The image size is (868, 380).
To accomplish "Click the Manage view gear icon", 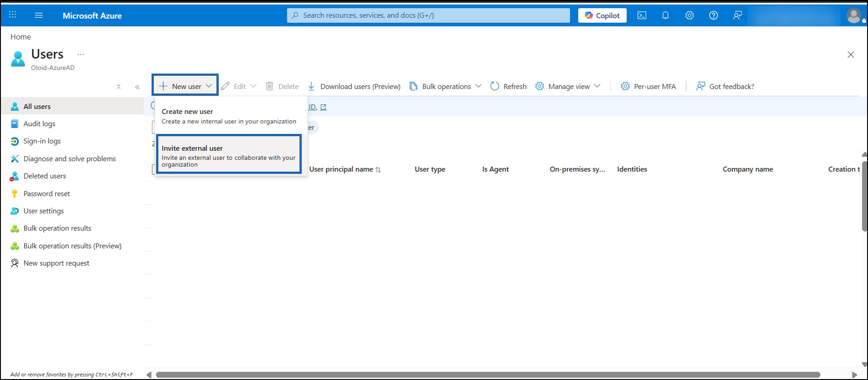I will click(x=539, y=86).
